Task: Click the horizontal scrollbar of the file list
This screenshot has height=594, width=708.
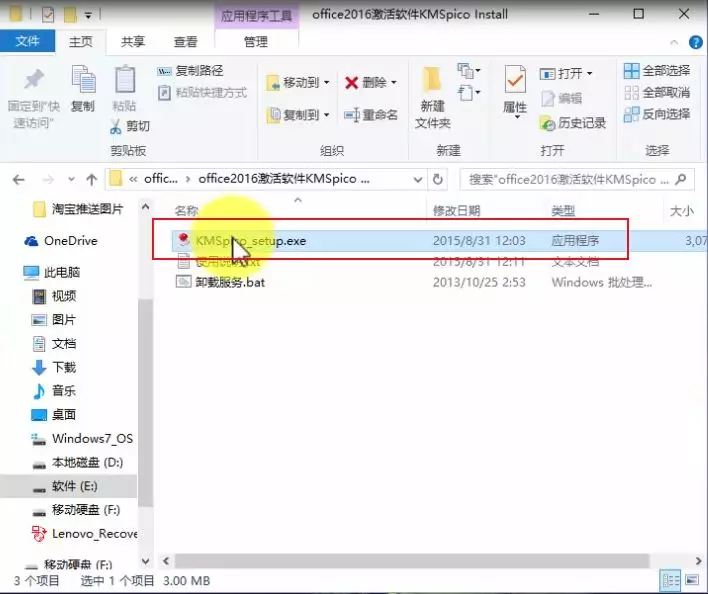Action: point(412,561)
